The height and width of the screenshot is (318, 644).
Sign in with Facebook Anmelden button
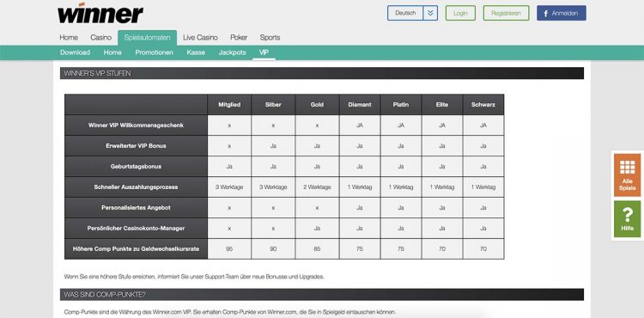click(562, 13)
